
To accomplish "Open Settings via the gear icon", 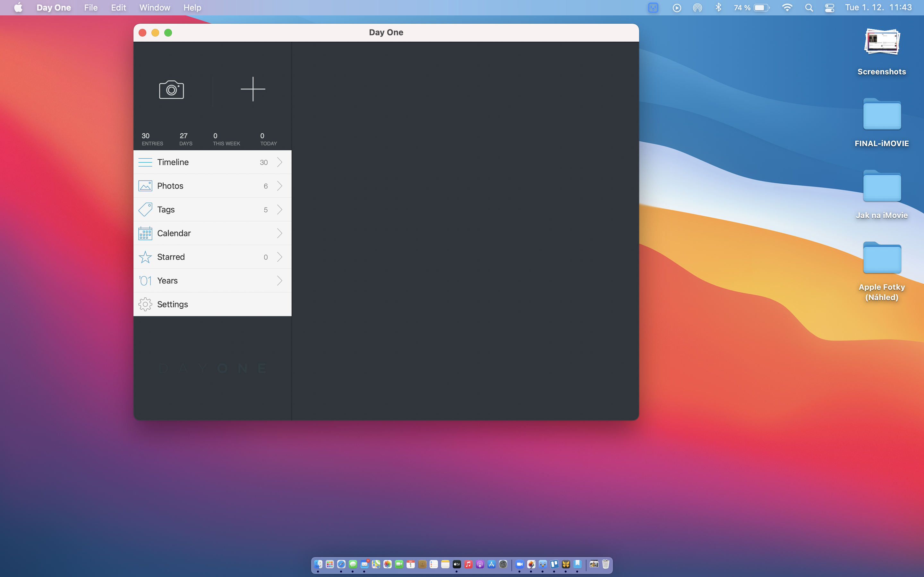I will pos(145,304).
